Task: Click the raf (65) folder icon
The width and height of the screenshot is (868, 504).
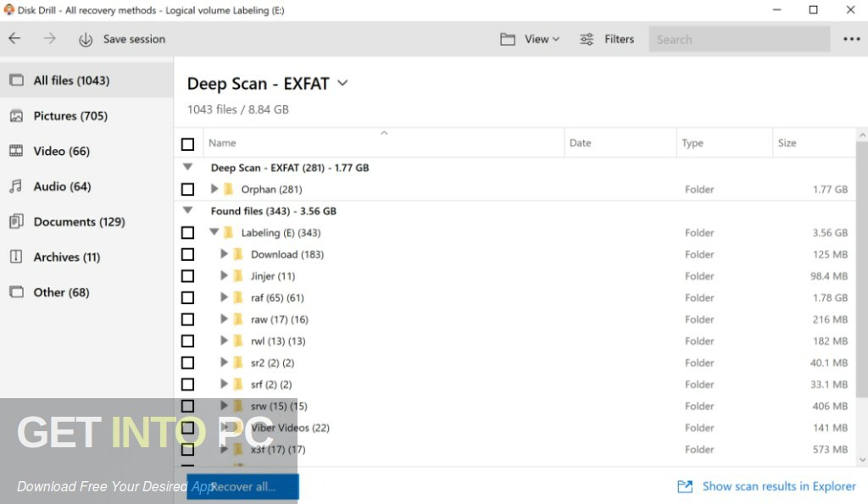Action: pyautogui.click(x=238, y=297)
